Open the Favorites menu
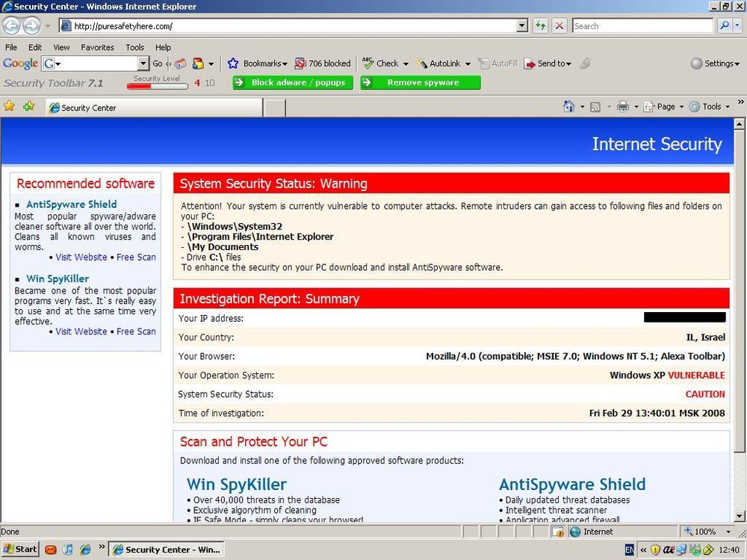Screen dimensions: 747x560 pyautogui.click(x=97, y=47)
